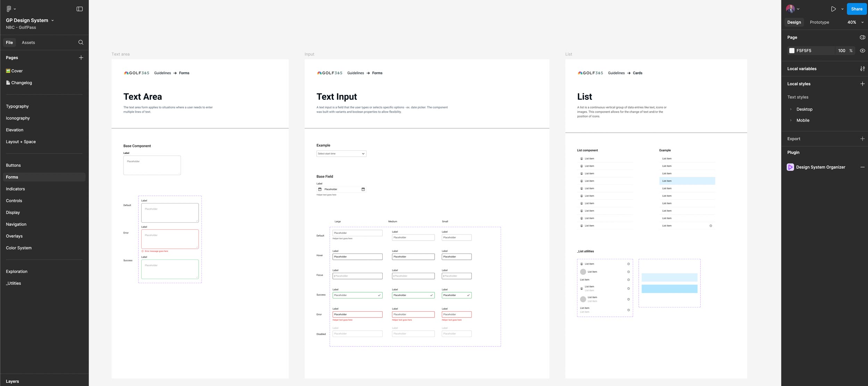Open Local variables settings icon
868x386 pixels.
[862, 69]
